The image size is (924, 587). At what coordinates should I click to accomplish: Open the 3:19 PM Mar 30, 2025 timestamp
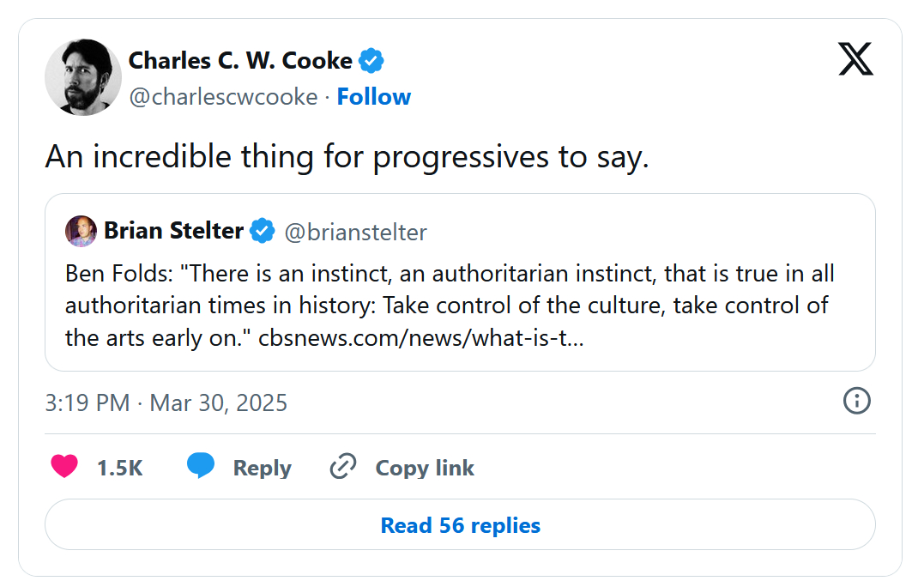[x=166, y=402]
